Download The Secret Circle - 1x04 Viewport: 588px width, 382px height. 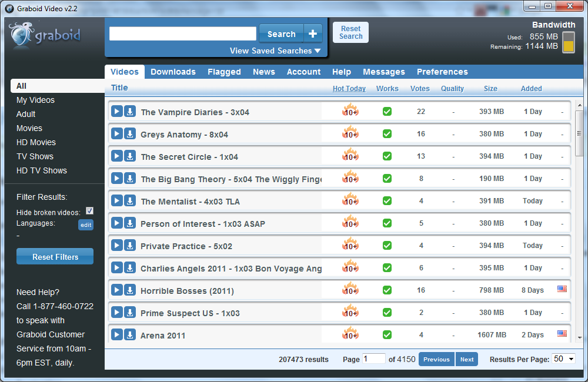point(130,156)
